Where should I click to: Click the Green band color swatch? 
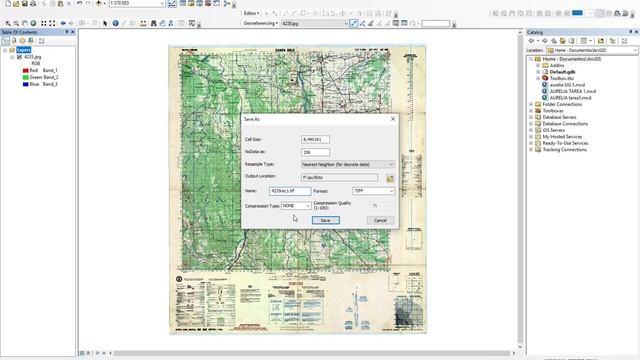[25, 77]
